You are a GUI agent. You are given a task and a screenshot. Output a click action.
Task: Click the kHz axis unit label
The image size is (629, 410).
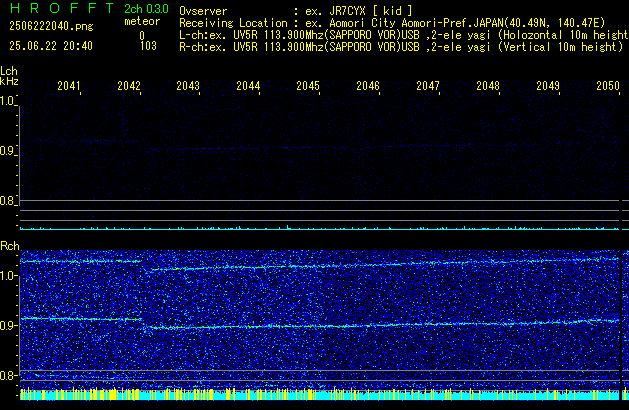tap(9, 81)
